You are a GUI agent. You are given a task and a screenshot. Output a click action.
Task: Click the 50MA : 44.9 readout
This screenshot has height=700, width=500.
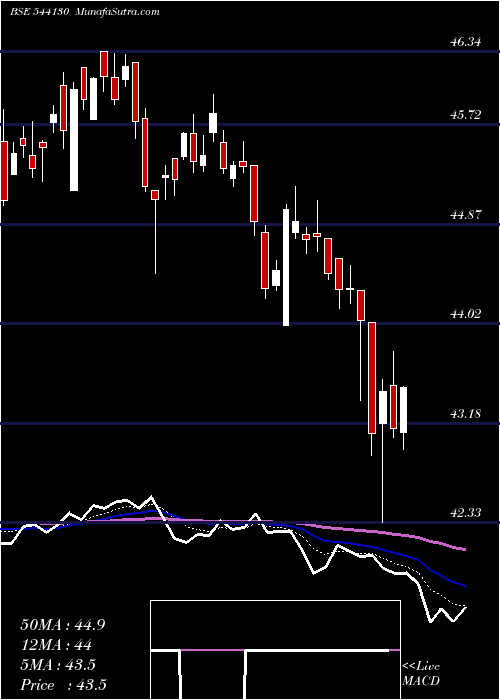click(62, 625)
